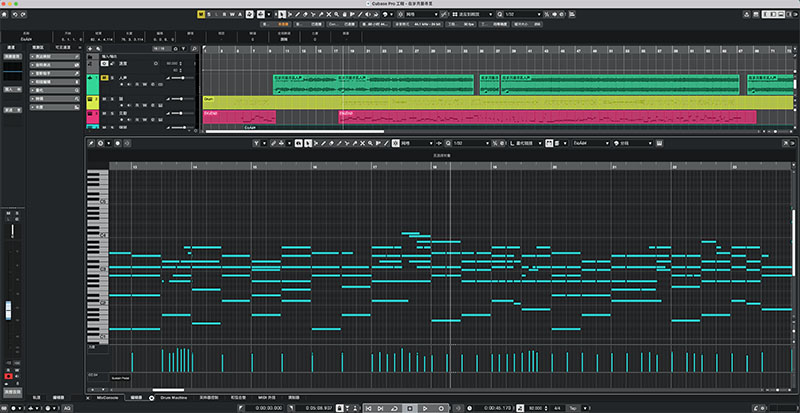800x413 pixels.
Task: Click the Home hub icon
Action: click(x=5, y=14)
